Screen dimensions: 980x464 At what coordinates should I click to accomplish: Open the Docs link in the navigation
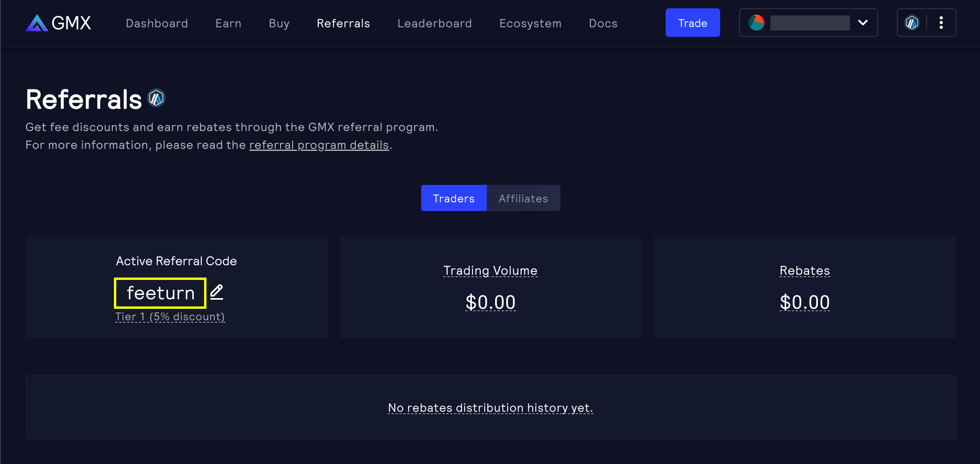pyautogui.click(x=603, y=23)
